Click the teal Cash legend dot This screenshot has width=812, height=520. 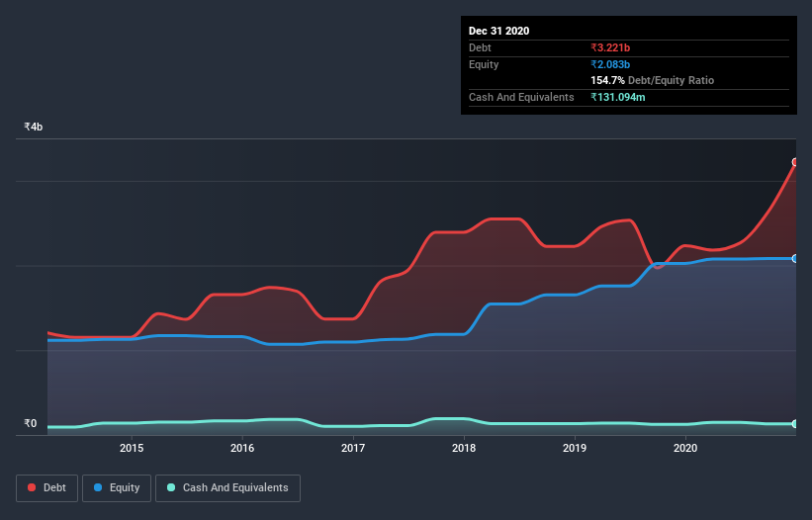coord(171,487)
